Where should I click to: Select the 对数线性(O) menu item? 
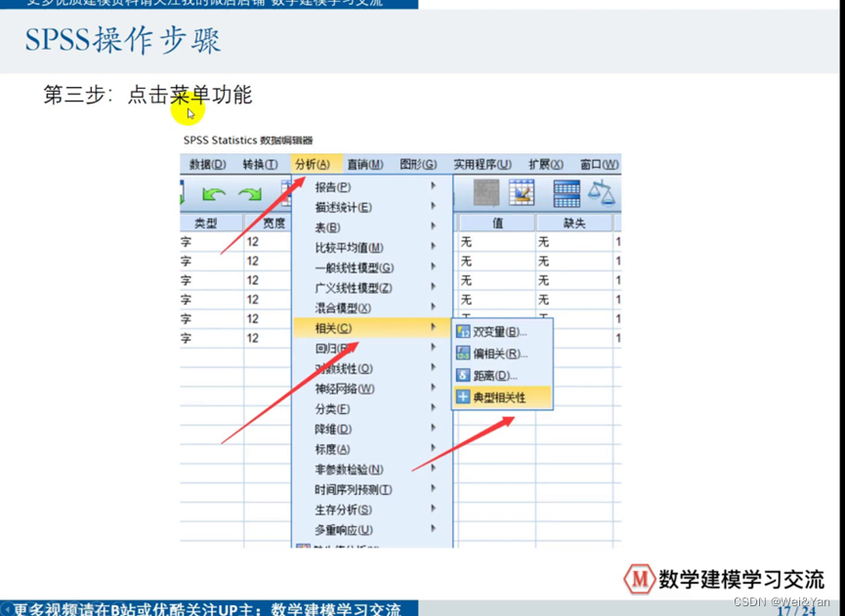point(372,368)
